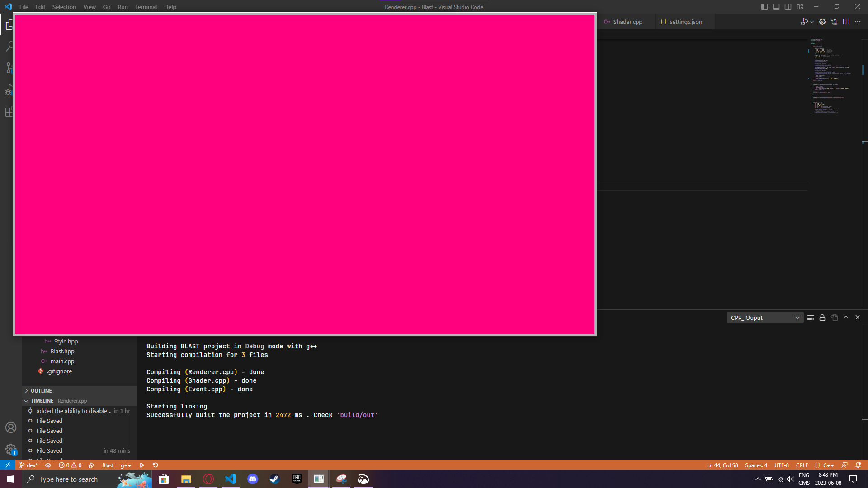Screen dimensions: 868x488
Task: Open Steam from the taskbar
Action: click(x=274, y=479)
